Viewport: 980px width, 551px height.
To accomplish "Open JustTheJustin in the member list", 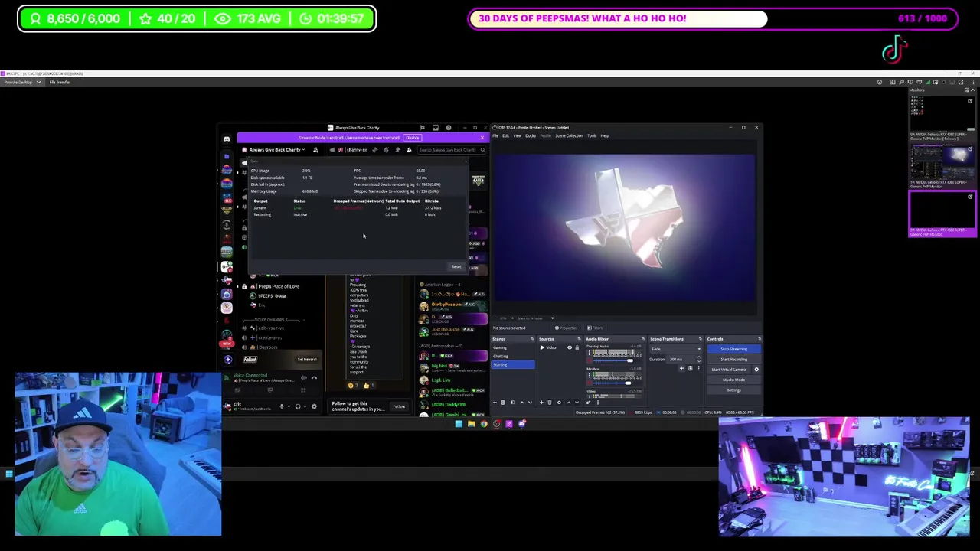I will (x=452, y=331).
